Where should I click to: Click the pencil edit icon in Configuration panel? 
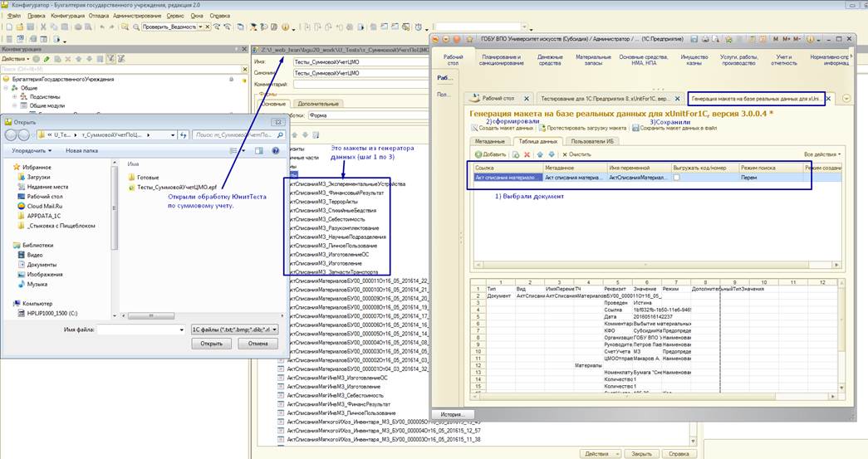tap(47, 59)
